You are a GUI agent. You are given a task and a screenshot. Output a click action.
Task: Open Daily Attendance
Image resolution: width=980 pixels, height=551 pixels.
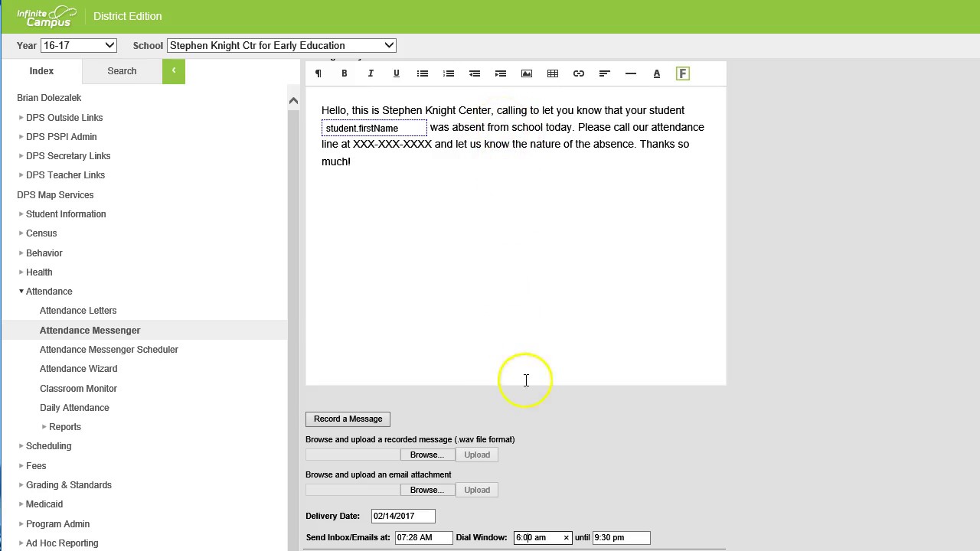(x=74, y=407)
